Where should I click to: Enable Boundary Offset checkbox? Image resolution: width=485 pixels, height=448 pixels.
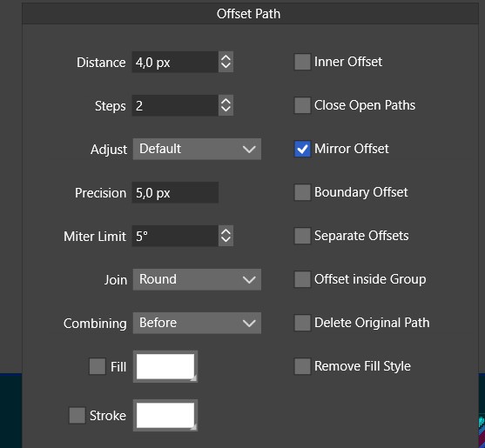302,192
